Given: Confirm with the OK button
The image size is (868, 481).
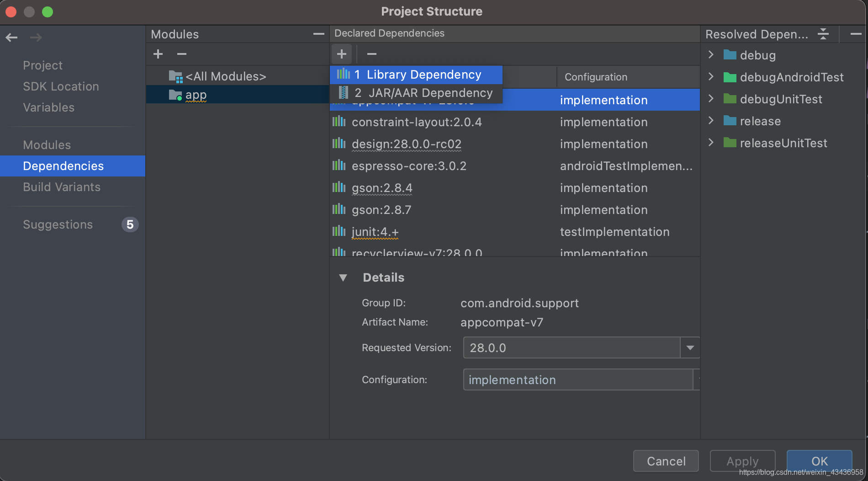Looking at the screenshot, I should pyautogui.click(x=819, y=461).
